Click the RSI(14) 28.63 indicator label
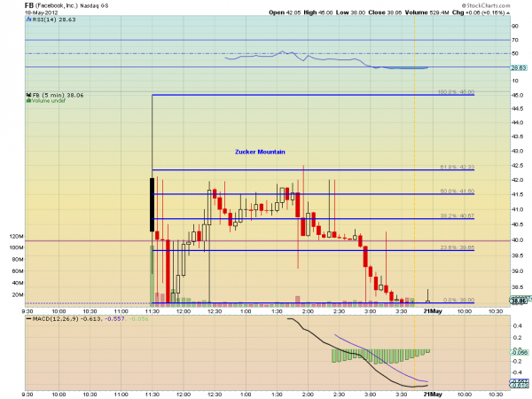532x399 pixels. [x=54, y=20]
